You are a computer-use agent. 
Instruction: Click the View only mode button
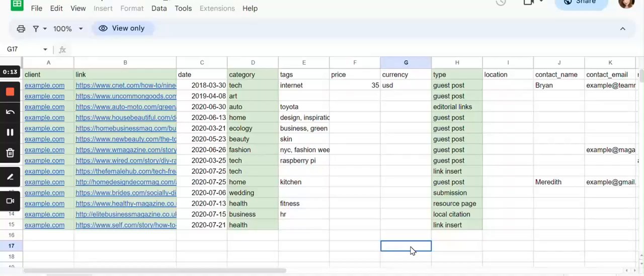[x=122, y=28]
